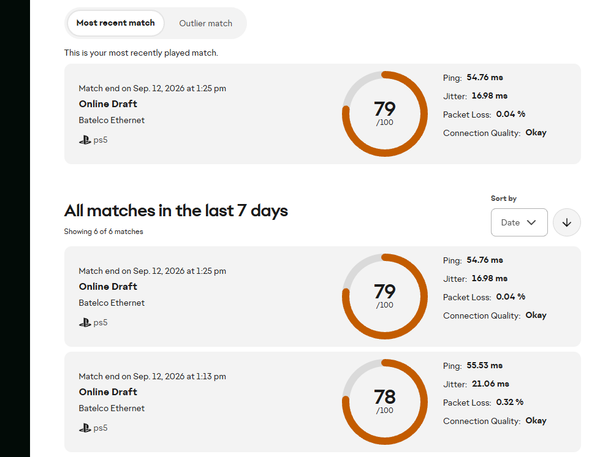Click the Showing 6 of 6 matches text
This screenshot has width=600, height=457.
point(103,231)
